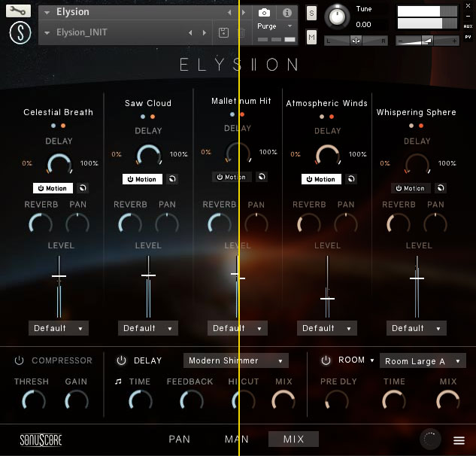Click motion cycle icon for Atmospheric Winds
The image size is (476, 456).
click(351, 179)
